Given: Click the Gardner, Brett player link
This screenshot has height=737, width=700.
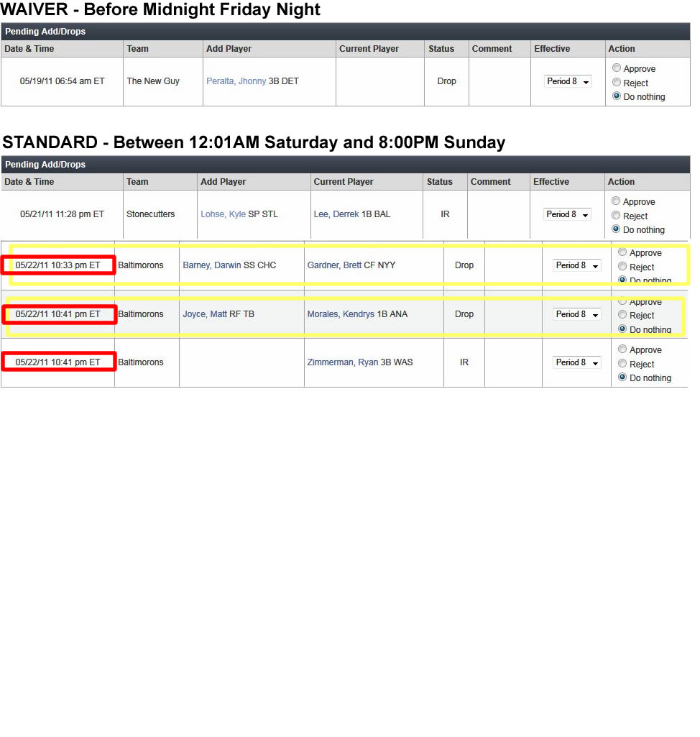Looking at the screenshot, I should pos(334,265).
